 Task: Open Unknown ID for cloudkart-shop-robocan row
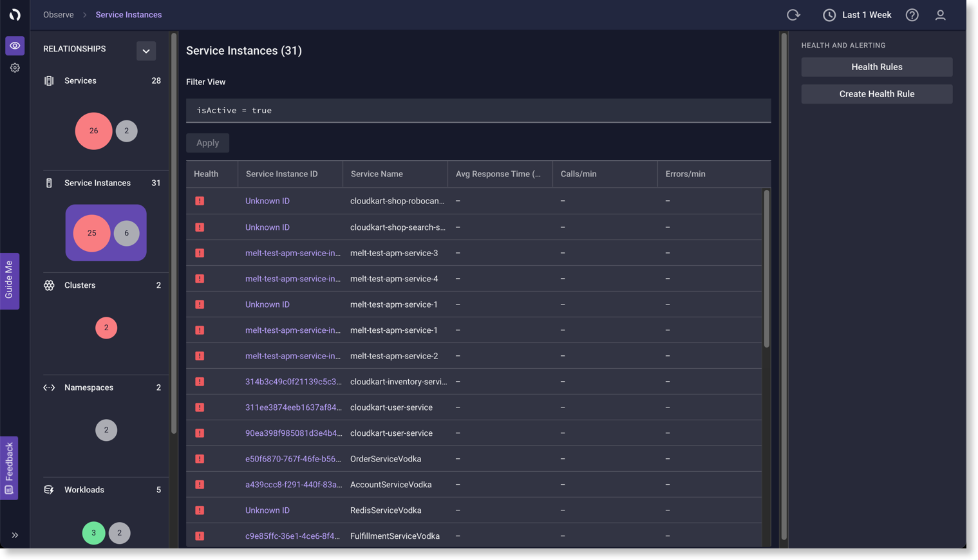[x=267, y=201]
